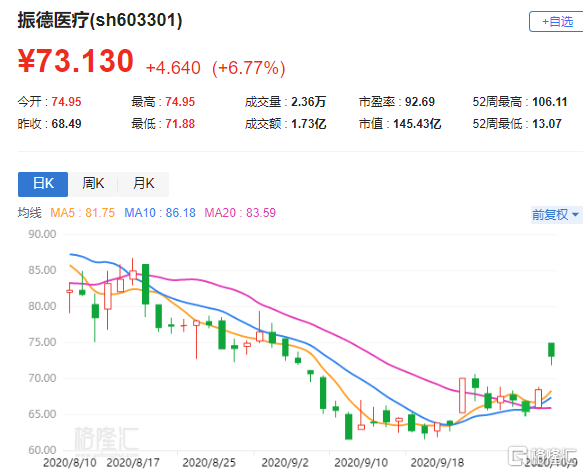This screenshot has height=473, width=583.
Task: Click 最低 day low value 71.88
Action: 180,124
